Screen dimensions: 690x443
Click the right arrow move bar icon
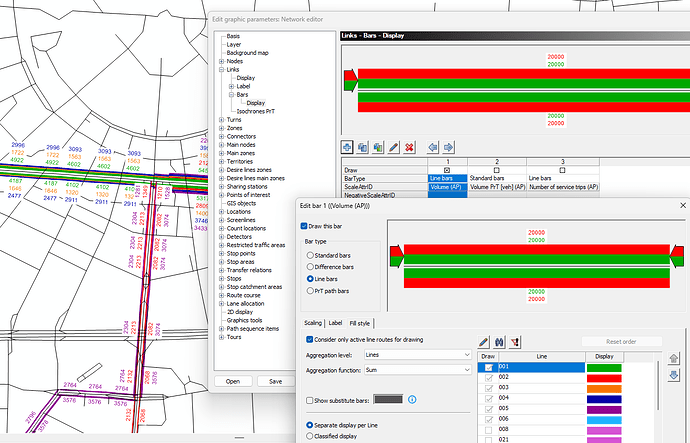click(448, 147)
